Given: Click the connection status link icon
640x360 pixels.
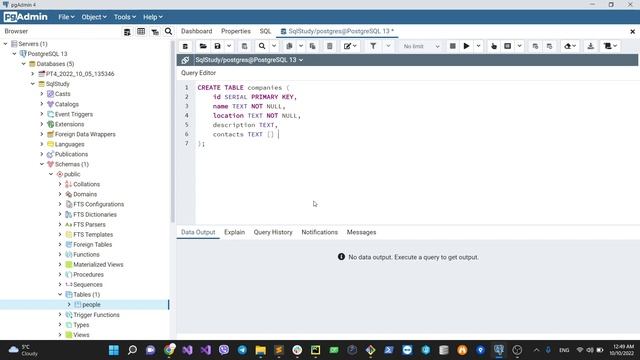Looking at the screenshot, I should [185, 60].
